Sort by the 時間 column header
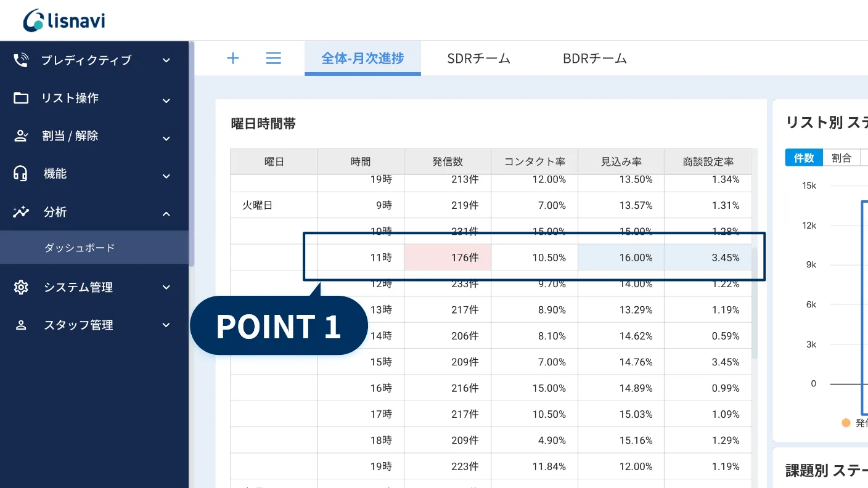 click(x=361, y=161)
